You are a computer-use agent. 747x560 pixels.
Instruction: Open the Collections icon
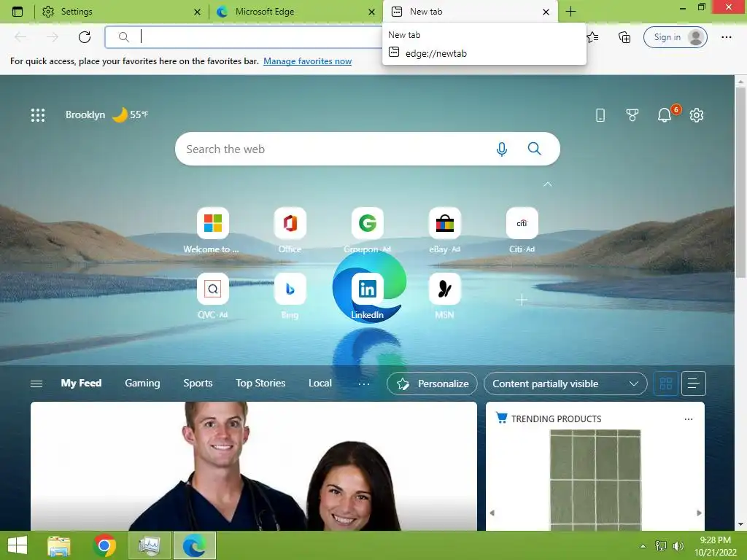point(624,36)
